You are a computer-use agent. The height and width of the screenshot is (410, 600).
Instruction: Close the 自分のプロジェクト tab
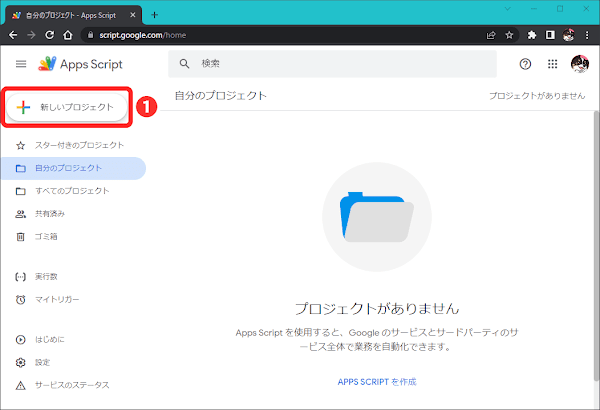click(133, 15)
